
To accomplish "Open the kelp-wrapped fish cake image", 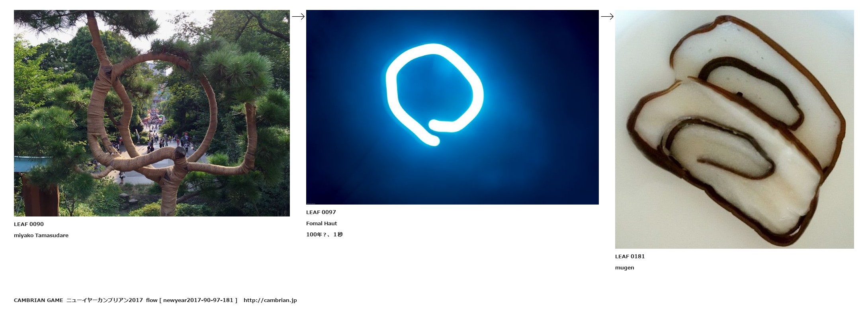I will point(734,129).
